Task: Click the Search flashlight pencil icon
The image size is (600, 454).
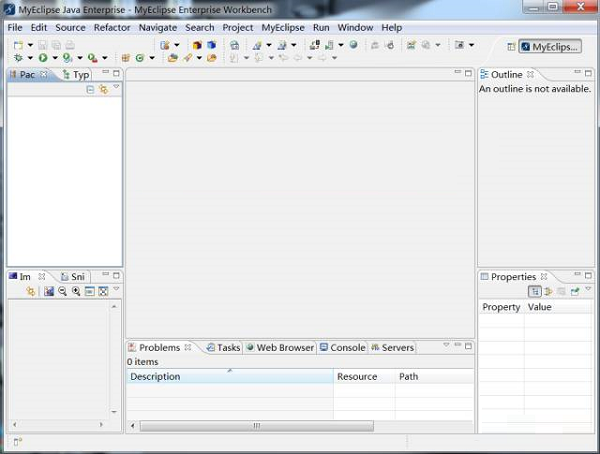Action: coord(188,58)
